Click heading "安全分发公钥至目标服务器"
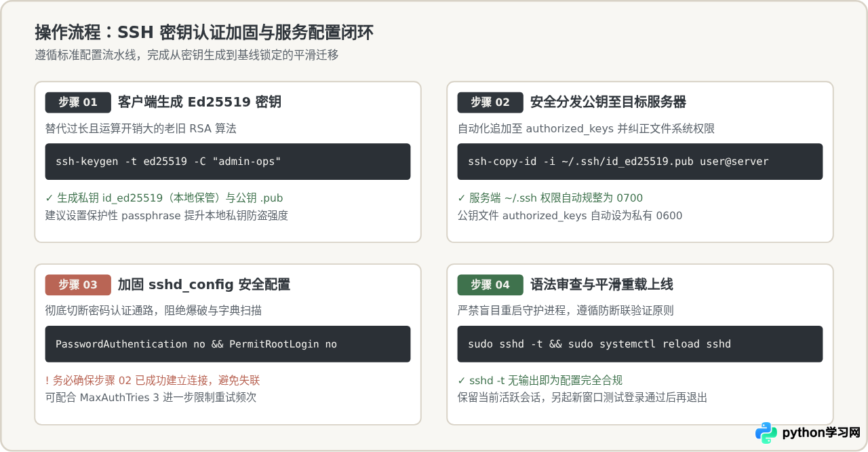Screen dimensions: 868x452 608,102
